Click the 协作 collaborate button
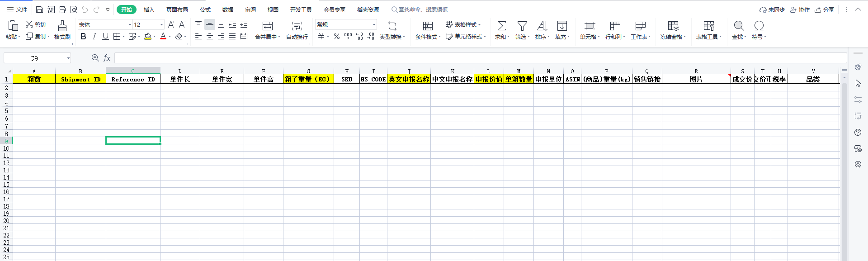 (x=800, y=9)
